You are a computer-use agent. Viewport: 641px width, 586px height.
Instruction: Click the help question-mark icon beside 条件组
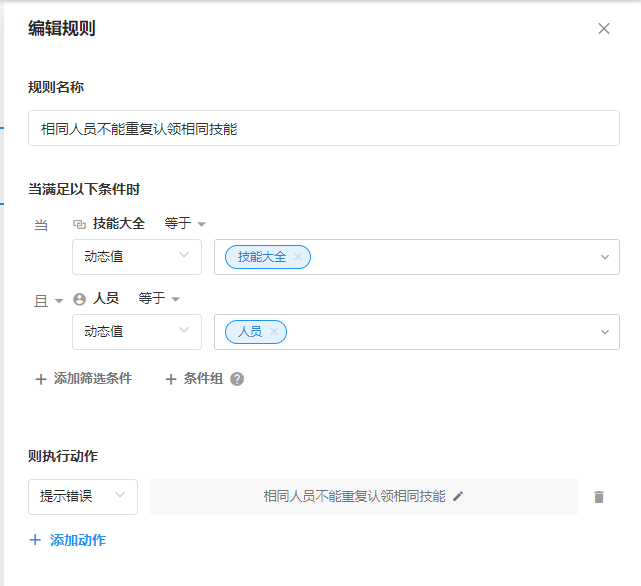[237, 379]
